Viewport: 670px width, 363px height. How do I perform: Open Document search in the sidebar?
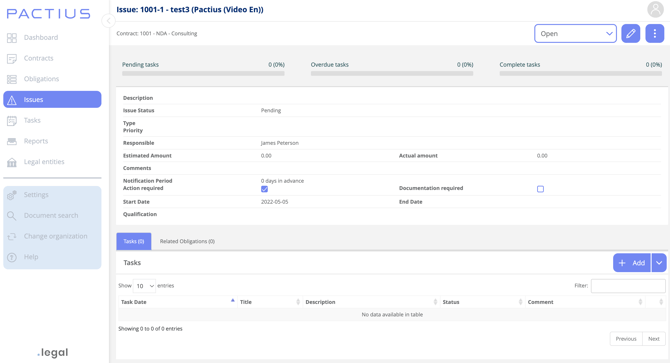(x=51, y=215)
